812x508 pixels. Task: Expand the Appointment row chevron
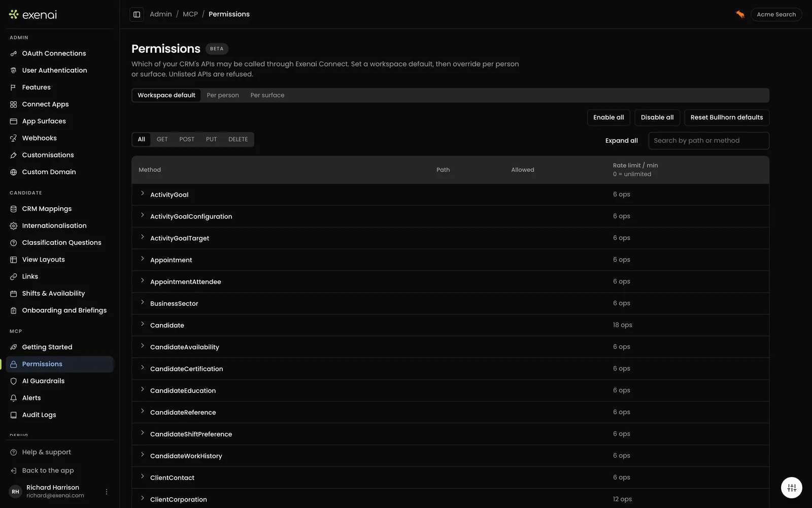coord(143,259)
